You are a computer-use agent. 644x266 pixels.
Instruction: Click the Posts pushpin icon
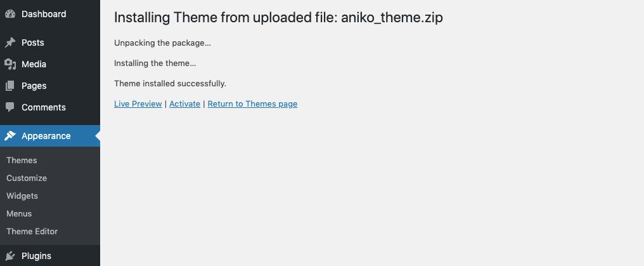click(10, 43)
